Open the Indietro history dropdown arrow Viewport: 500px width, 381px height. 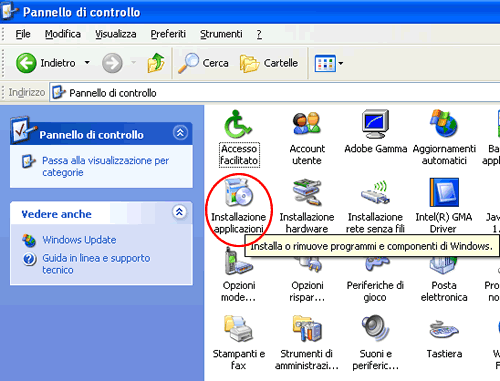pos(87,62)
